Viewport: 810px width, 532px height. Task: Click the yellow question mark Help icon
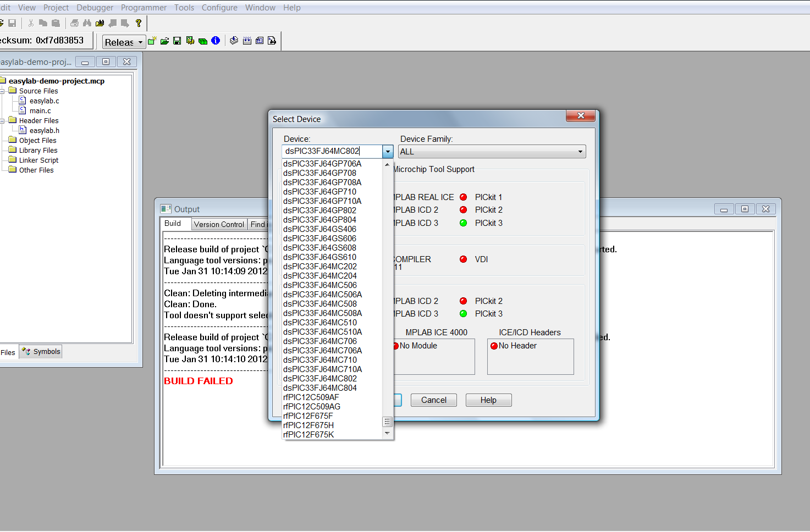coord(139,23)
